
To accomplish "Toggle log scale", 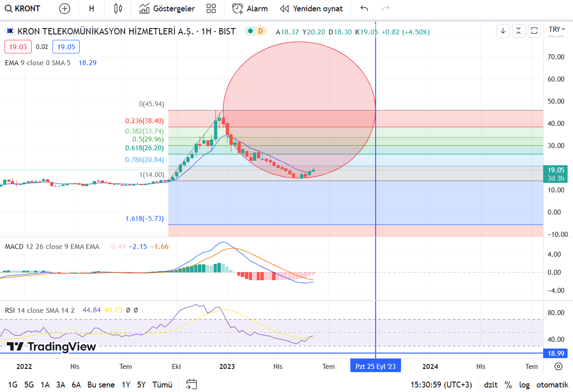I will point(525,385).
